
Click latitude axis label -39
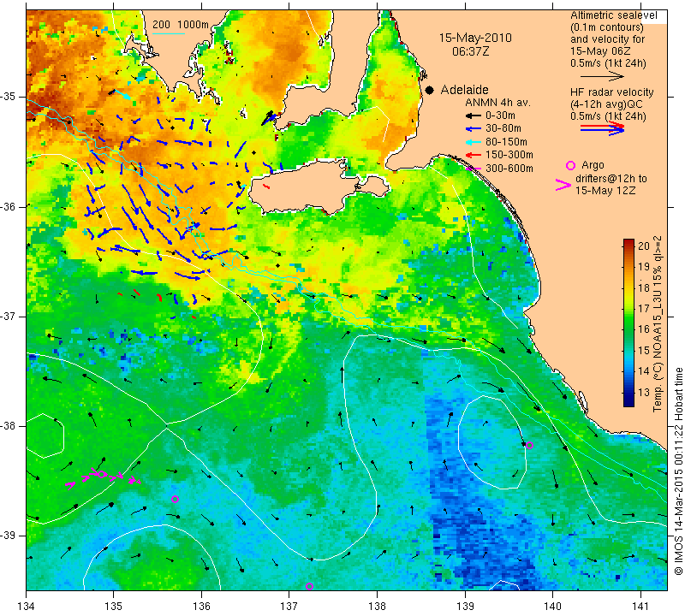point(9,536)
